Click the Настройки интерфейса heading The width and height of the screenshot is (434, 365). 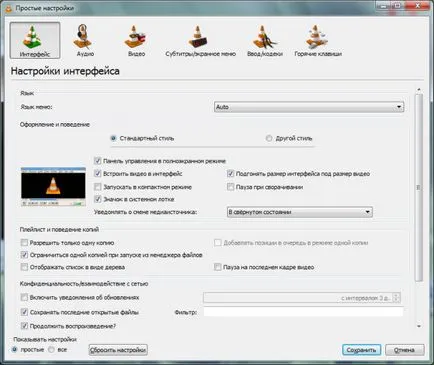(x=65, y=71)
